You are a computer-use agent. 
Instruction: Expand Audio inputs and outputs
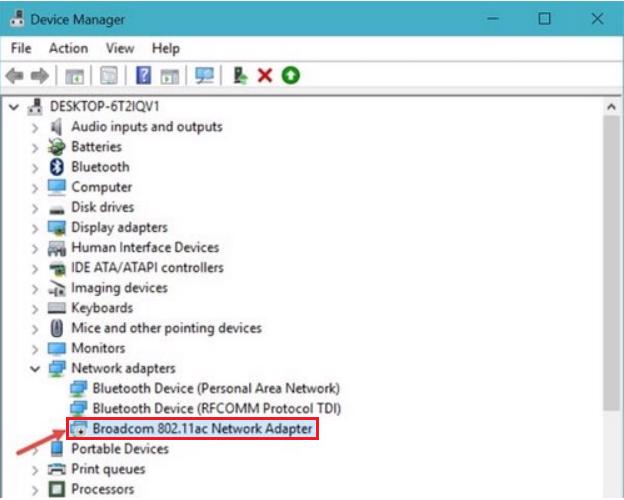(35, 127)
